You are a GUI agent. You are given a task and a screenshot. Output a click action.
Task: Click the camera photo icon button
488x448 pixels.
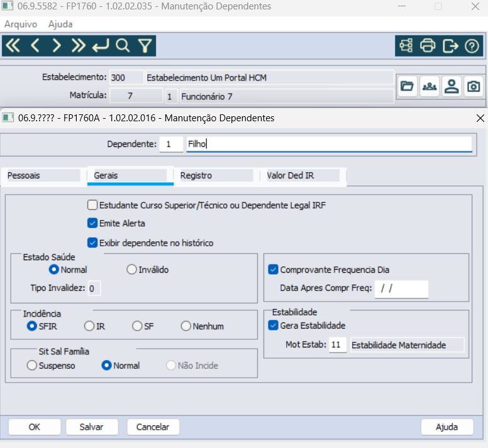[474, 86]
